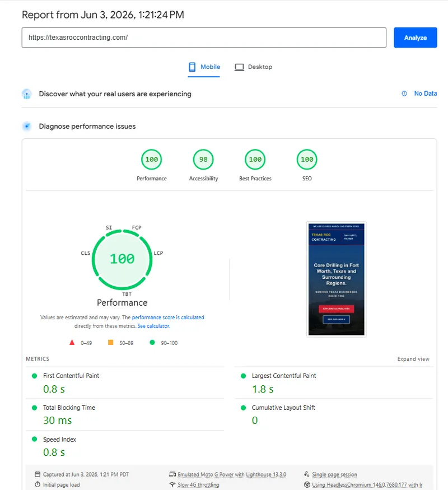Click green dot beside Speed Index

coord(34,440)
